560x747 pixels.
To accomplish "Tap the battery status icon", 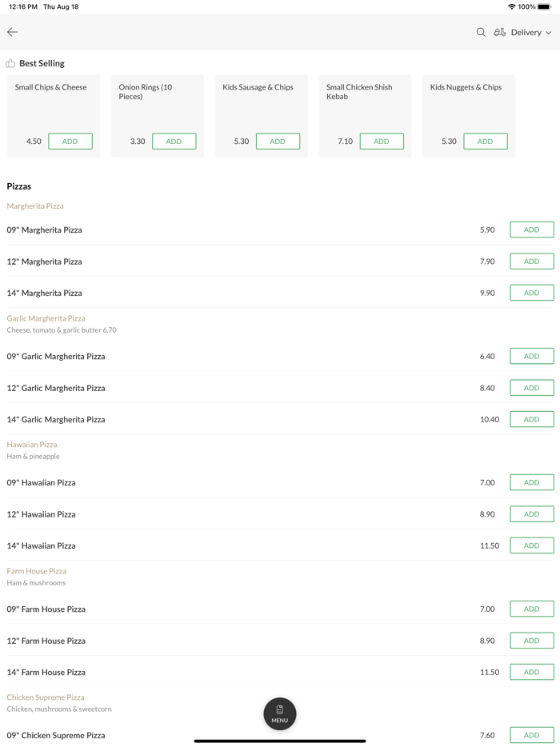I will pyautogui.click(x=545, y=6).
